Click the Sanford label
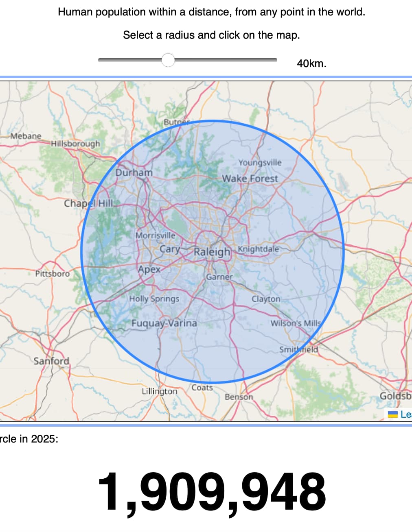The height and width of the screenshot is (532, 412). click(51, 361)
